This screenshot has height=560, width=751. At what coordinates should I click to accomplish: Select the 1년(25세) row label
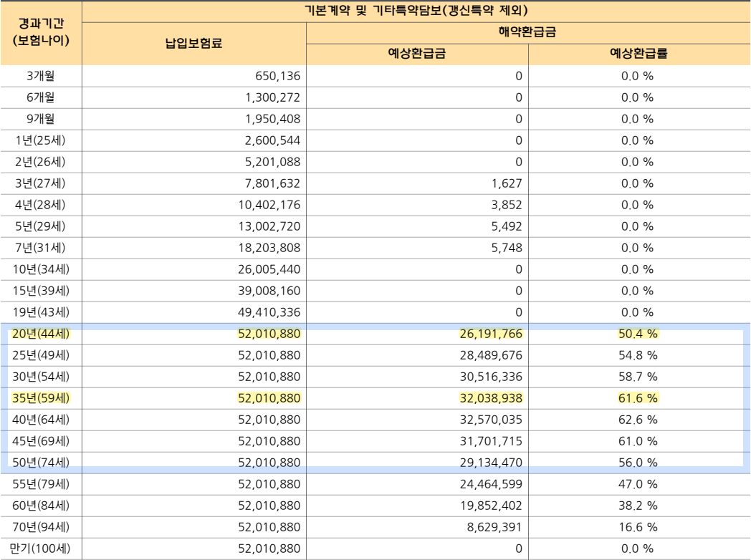tap(40, 141)
